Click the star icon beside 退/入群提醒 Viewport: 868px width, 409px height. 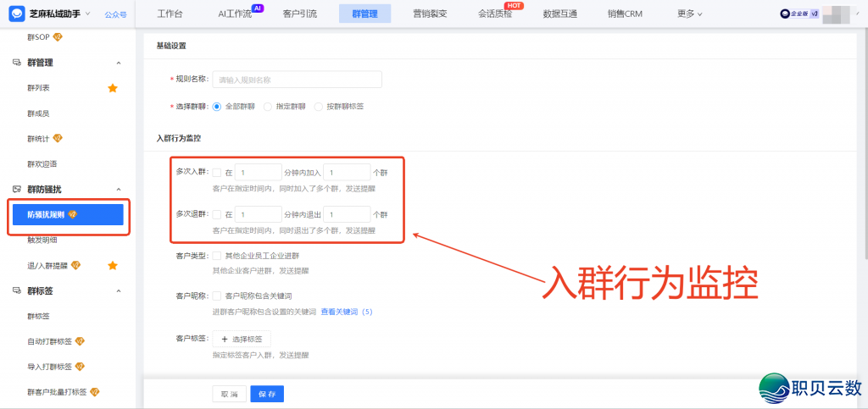112,265
